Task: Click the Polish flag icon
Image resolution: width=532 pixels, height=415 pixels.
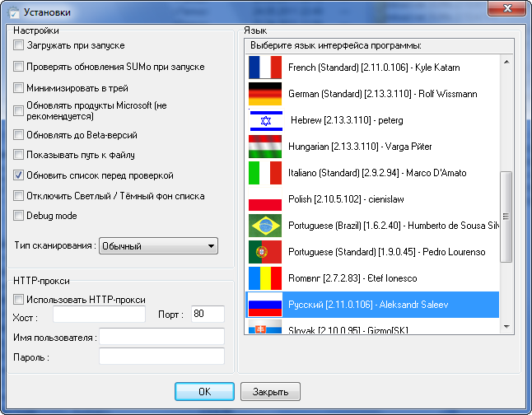Action: [x=265, y=199]
